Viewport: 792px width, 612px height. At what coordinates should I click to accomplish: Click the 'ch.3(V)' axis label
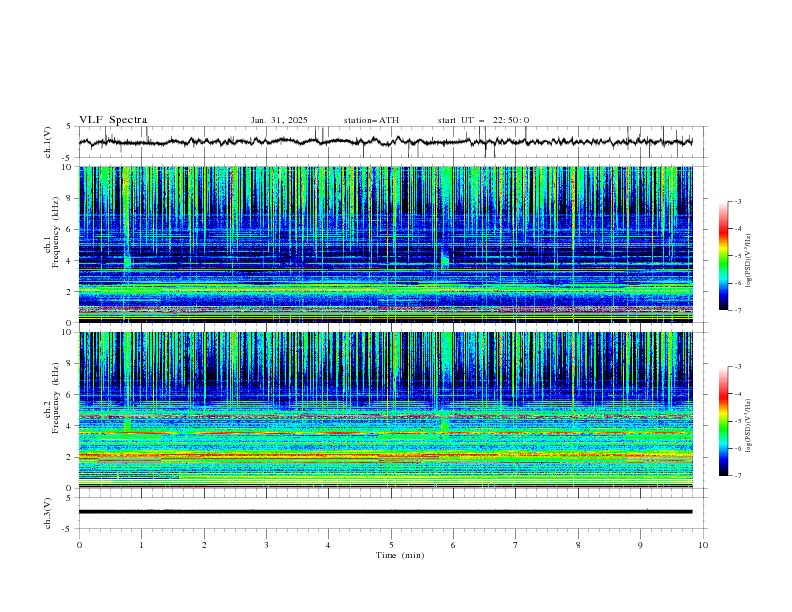pos(48,513)
